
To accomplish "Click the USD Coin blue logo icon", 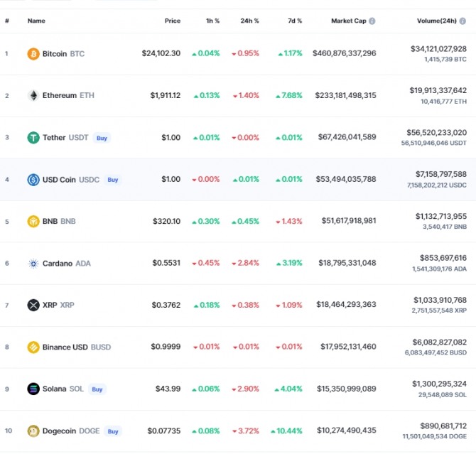I will [33, 180].
